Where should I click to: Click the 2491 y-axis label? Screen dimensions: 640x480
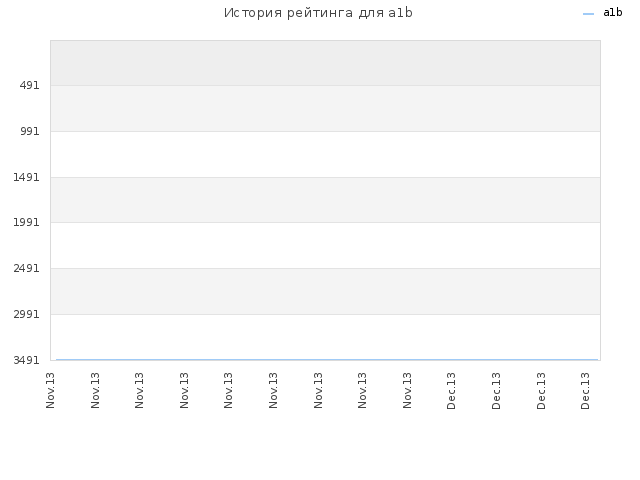26,268
